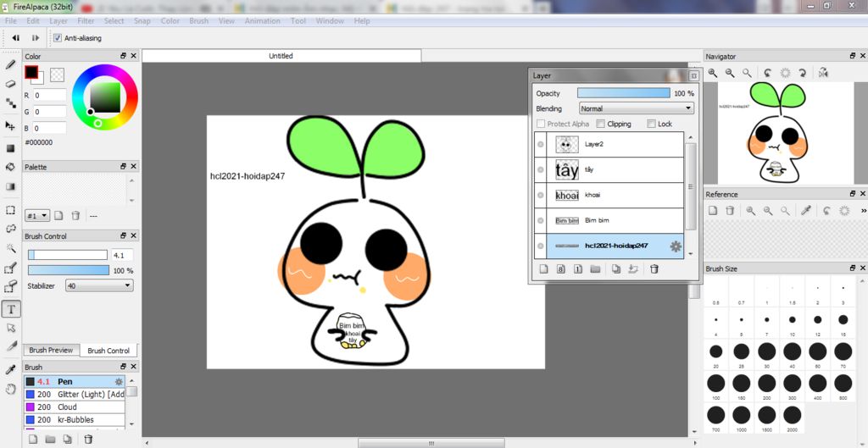Click Flip view icon in Navigator
Image resolution: width=868 pixels, height=448 pixels.
[x=823, y=73]
